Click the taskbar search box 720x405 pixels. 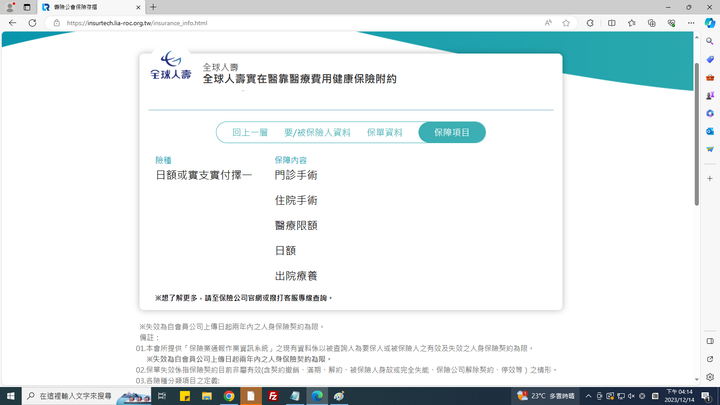[85, 396]
